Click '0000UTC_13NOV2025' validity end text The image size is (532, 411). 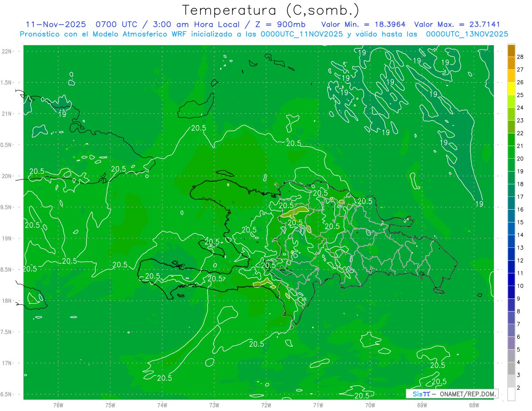point(467,34)
